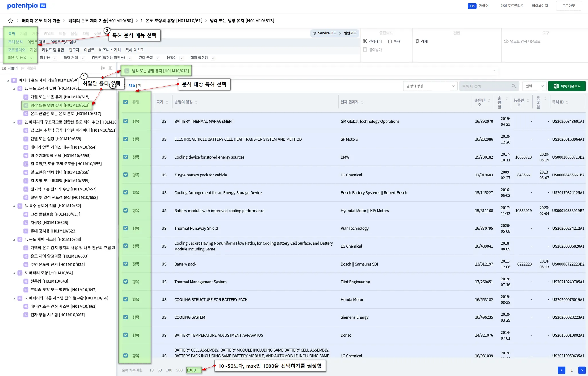
Task: Click the copy (복사) icon
Action: pos(390,41)
